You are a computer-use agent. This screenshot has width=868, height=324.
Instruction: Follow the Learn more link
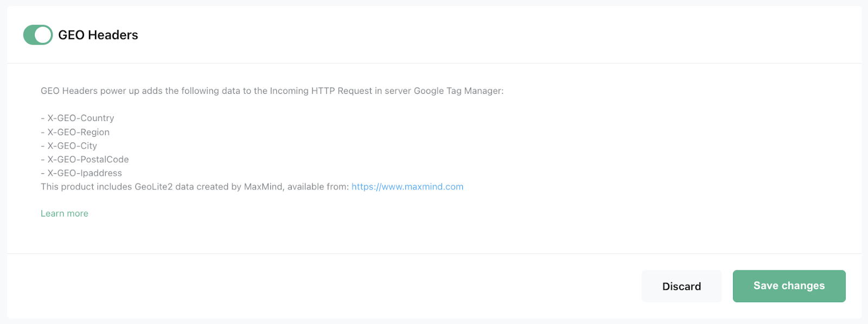click(x=65, y=214)
